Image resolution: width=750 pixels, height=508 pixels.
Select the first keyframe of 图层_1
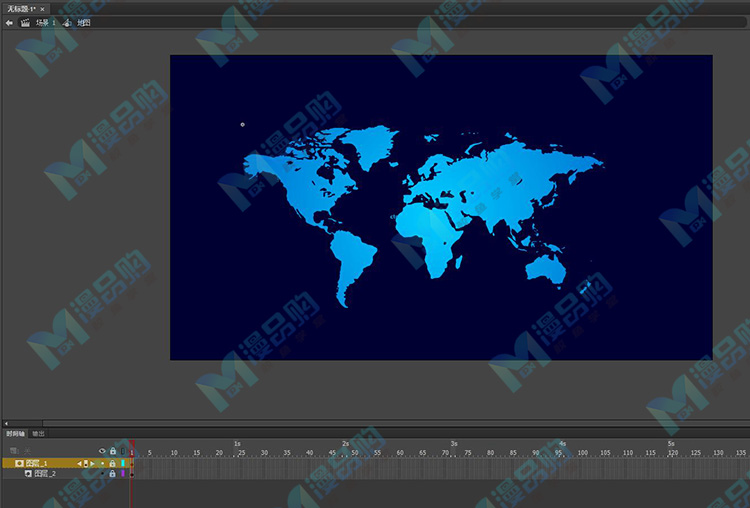click(132, 464)
